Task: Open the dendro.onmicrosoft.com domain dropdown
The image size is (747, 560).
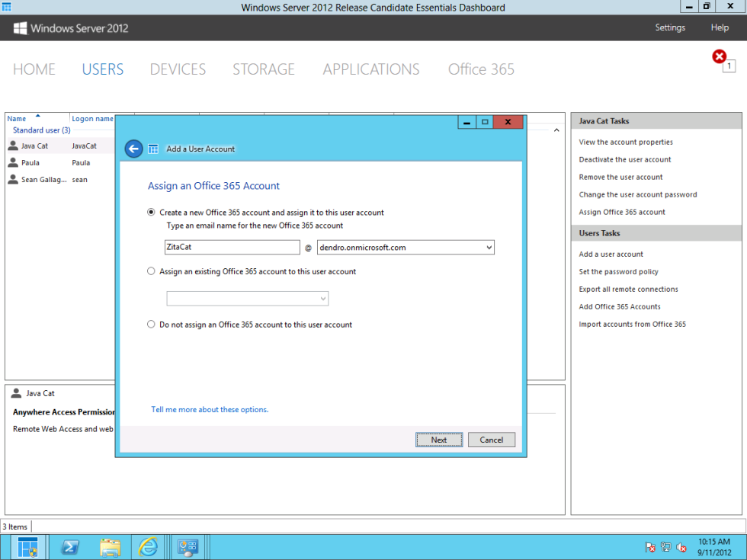Action: (x=488, y=247)
